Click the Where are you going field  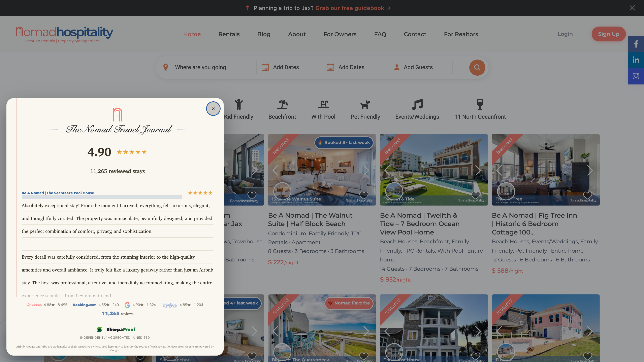pyautogui.click(x=200, y=67)
